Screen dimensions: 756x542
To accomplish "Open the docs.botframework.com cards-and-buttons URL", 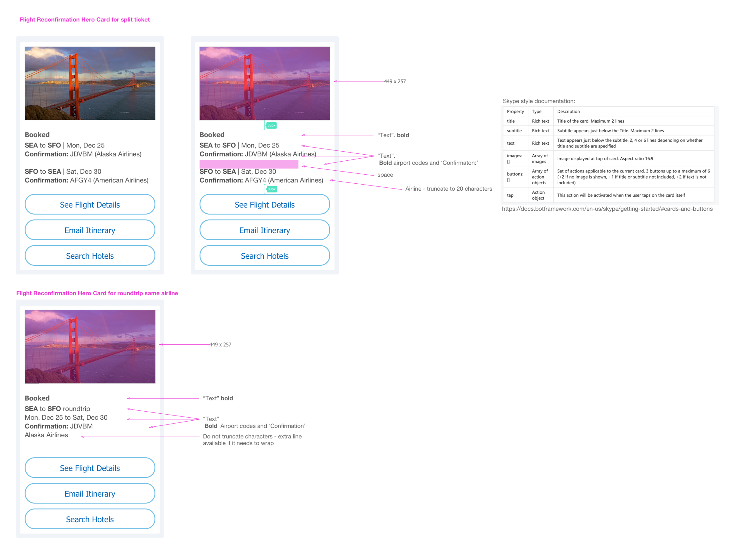I will tap(607, 209).
